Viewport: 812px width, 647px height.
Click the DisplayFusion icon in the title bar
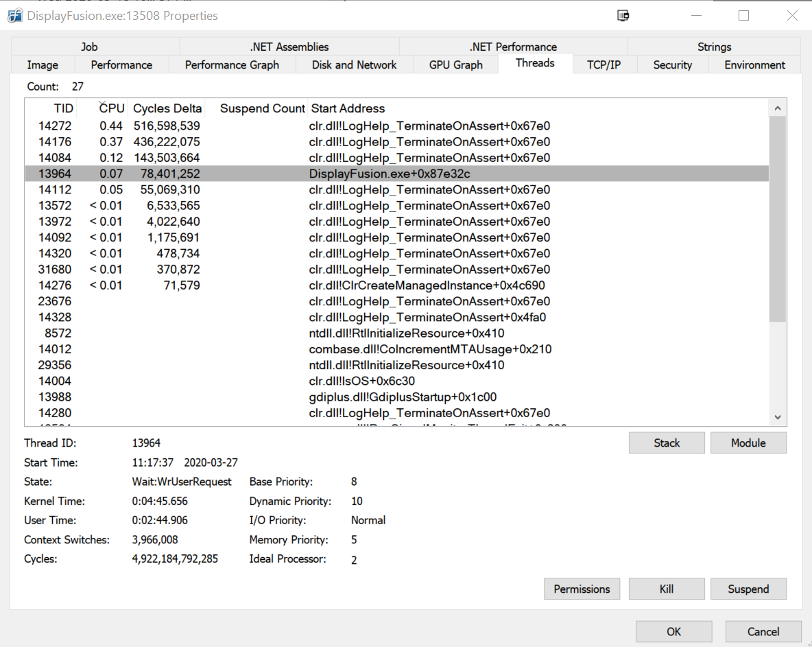pyautogui.click(x=15, y=16)
